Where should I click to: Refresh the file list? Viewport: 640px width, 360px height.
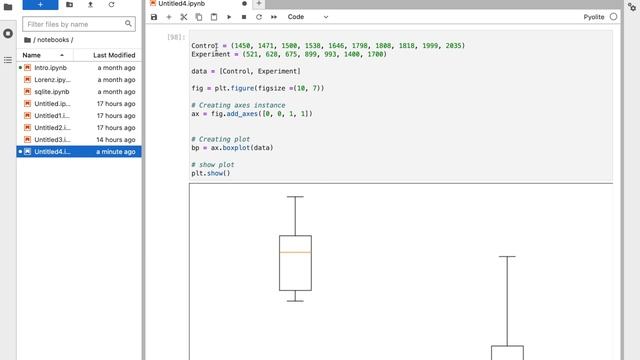(x=111, y=4)
